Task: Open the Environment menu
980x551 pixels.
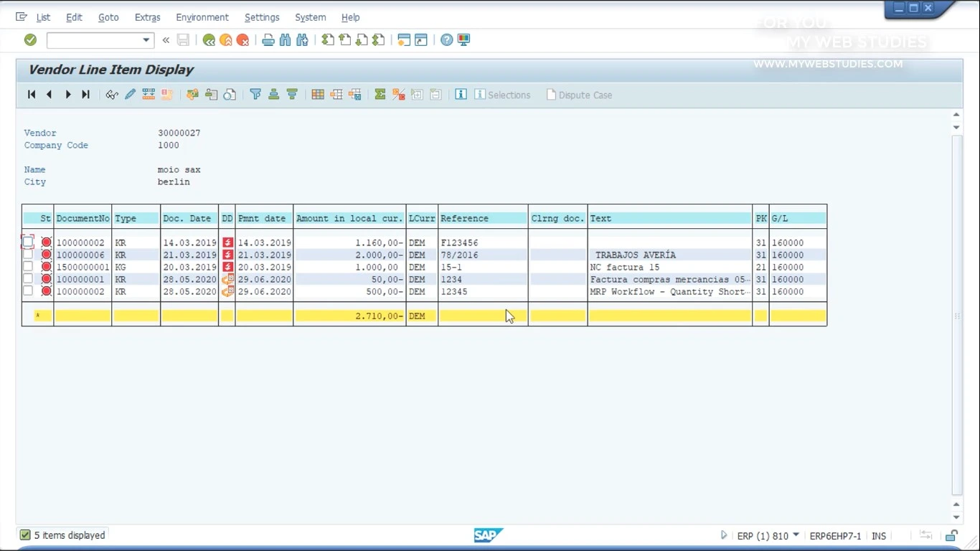Action: click(202, 17)
